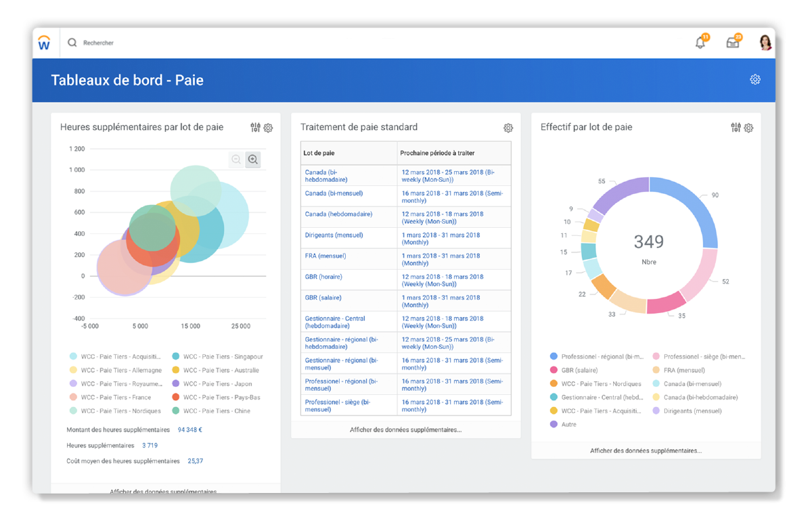Open the dashboard settings gear in the blue header
This screenshot has width=812, height=518.
click(755, 79)
